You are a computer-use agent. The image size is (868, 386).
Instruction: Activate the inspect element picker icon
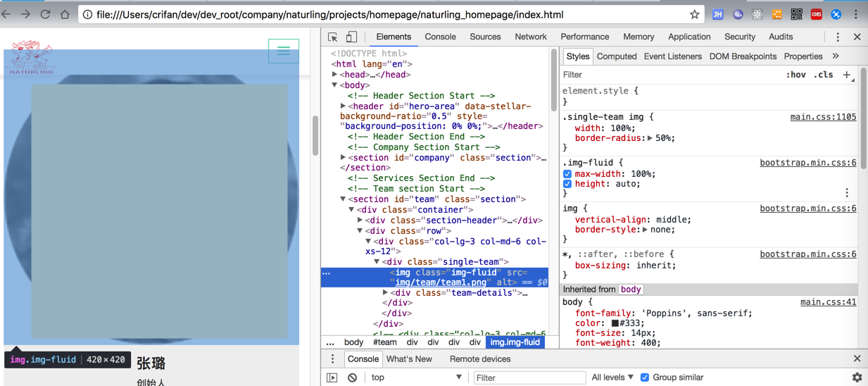333,37
